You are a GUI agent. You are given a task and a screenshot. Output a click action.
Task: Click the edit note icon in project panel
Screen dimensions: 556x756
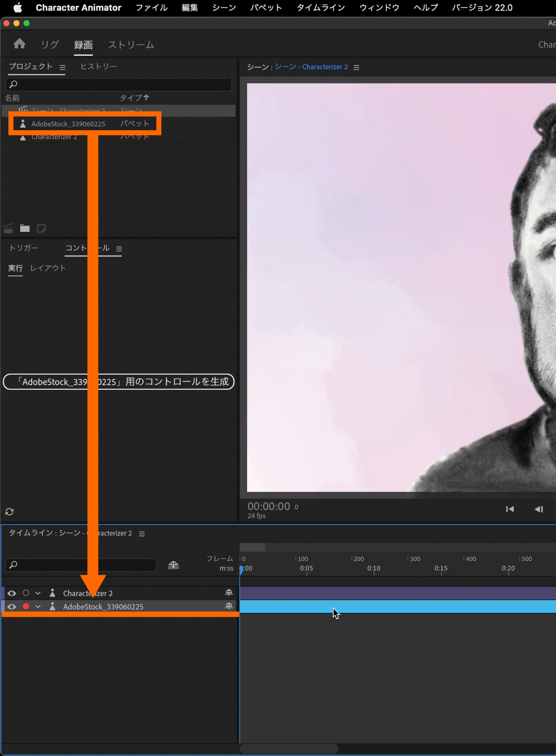point(41,228)
